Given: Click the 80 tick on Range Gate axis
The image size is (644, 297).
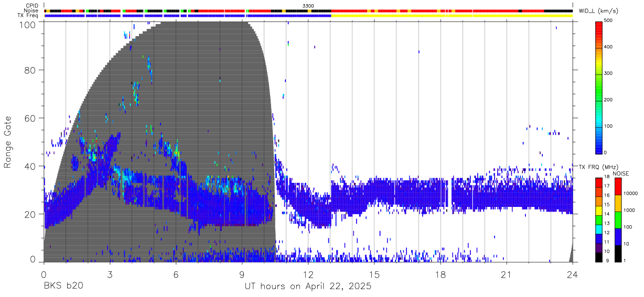Looking at the screenshot, I should (31, 70).
